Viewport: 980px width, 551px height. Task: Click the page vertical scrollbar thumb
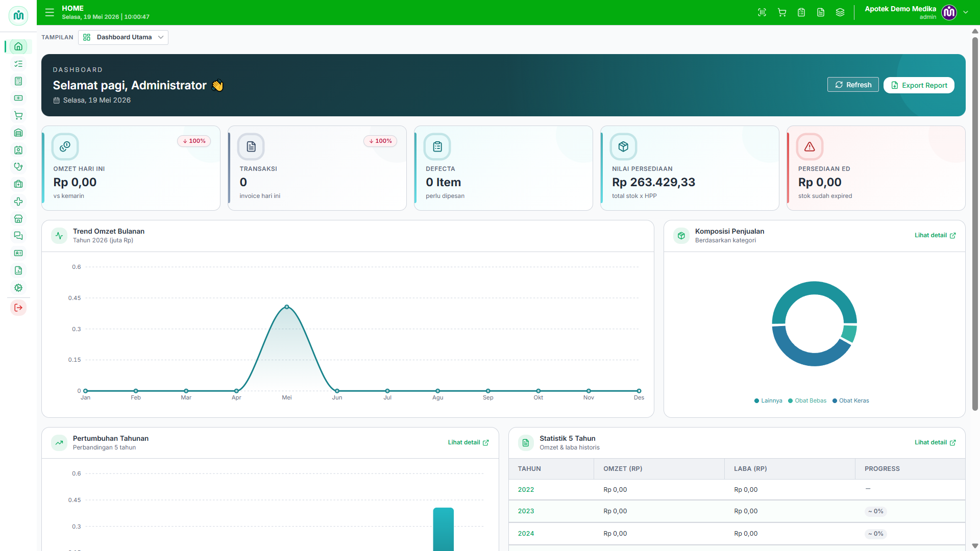[x=975, y=223]
